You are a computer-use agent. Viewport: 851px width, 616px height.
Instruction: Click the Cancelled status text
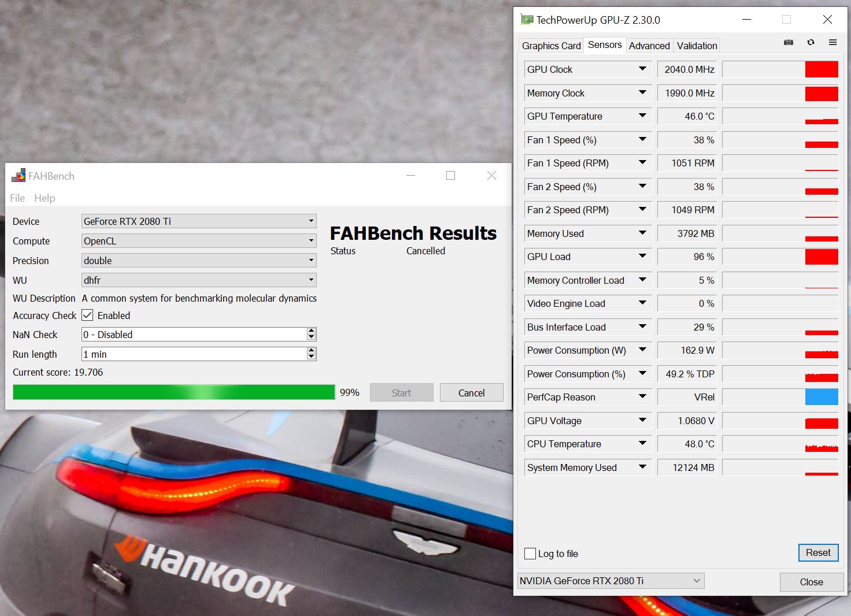click(425, 251)
